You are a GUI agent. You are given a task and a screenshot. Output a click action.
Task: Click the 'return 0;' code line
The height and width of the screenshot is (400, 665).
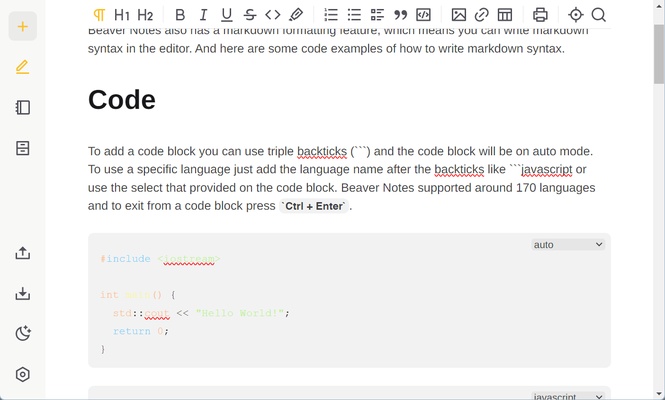[141, 331]
